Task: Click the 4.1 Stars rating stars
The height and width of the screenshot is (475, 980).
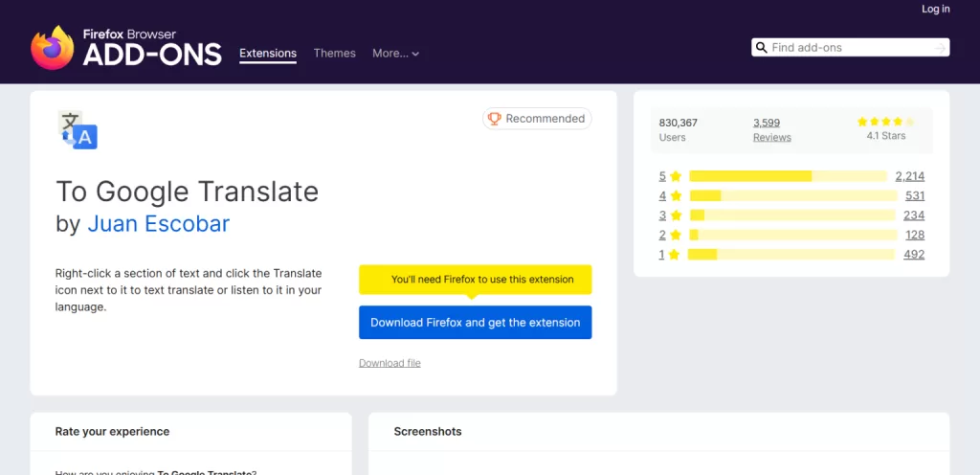Action: [885, 122]
